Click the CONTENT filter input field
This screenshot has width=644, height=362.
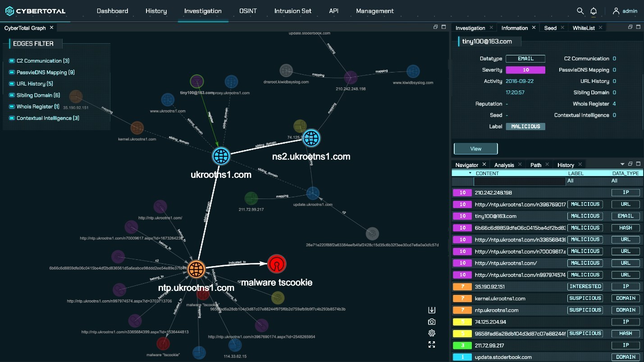coord(519,181)
